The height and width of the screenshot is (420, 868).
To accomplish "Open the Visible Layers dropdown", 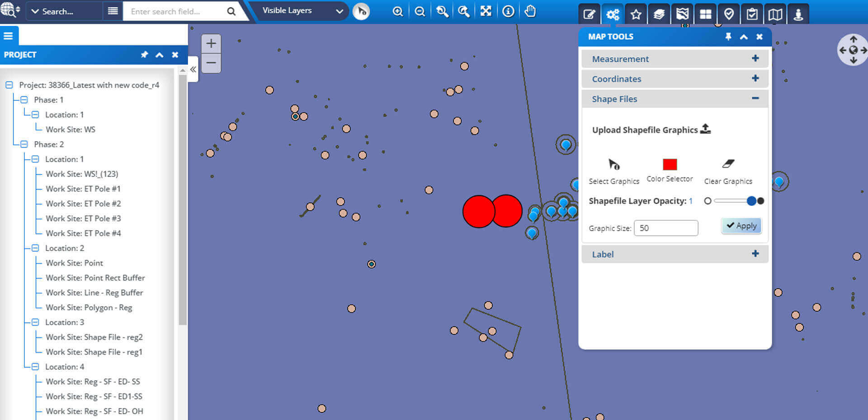I will tap(302, 11).
